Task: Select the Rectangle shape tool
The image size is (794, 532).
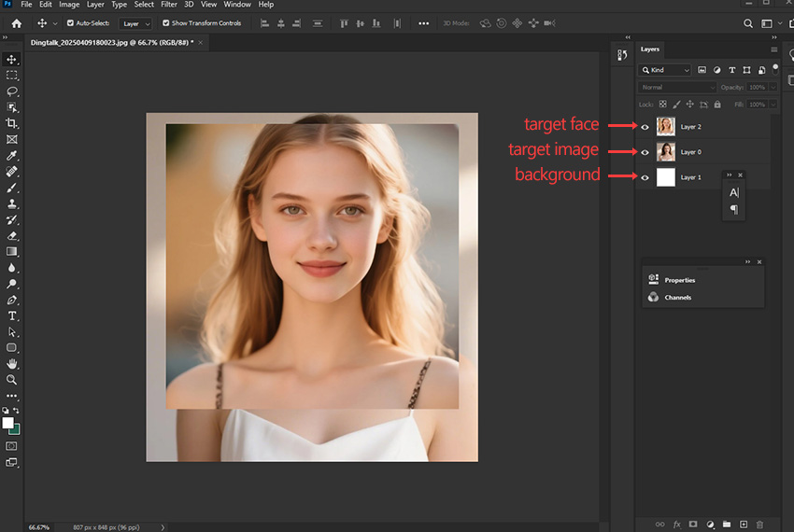Action: coord(11,348)
